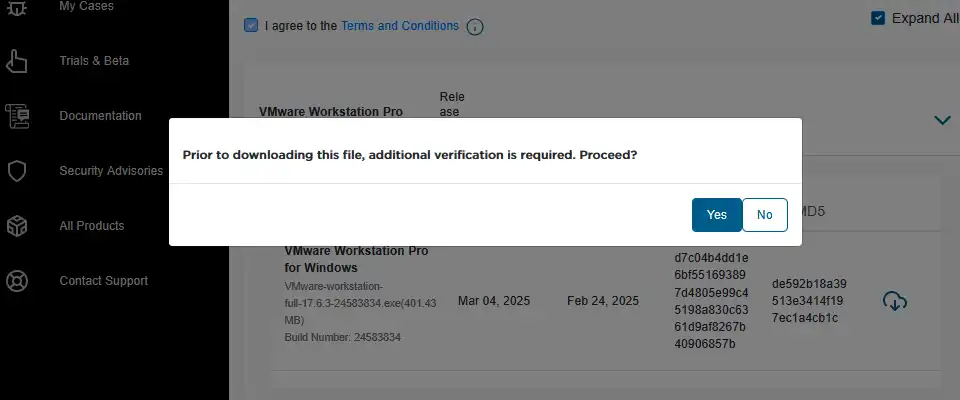Select the All Products menu item
The width and height of the screenshot is (960, 400).
(x=92, y=226)
